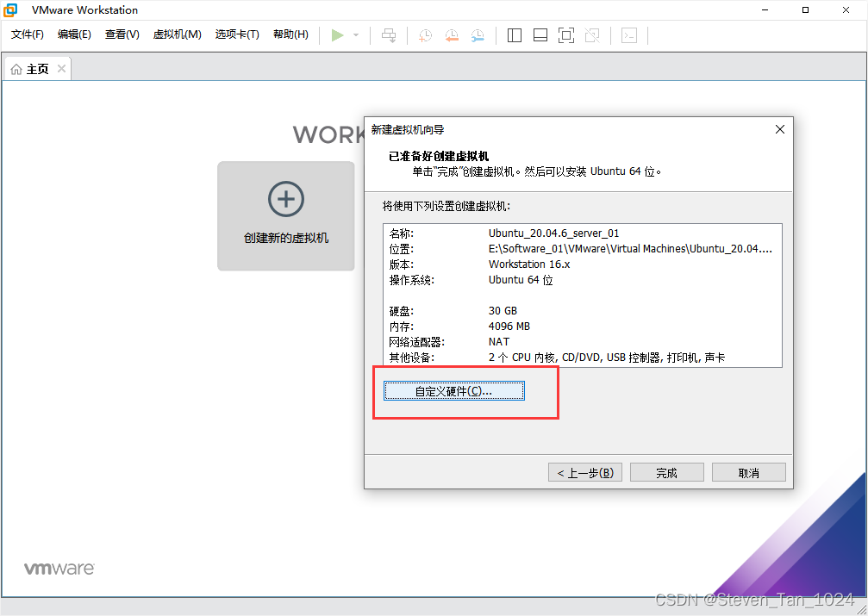The width and height of the screenshot is (868, 616).
Task: Click the network adapter value NAT
Action: (x=499, y=341)
